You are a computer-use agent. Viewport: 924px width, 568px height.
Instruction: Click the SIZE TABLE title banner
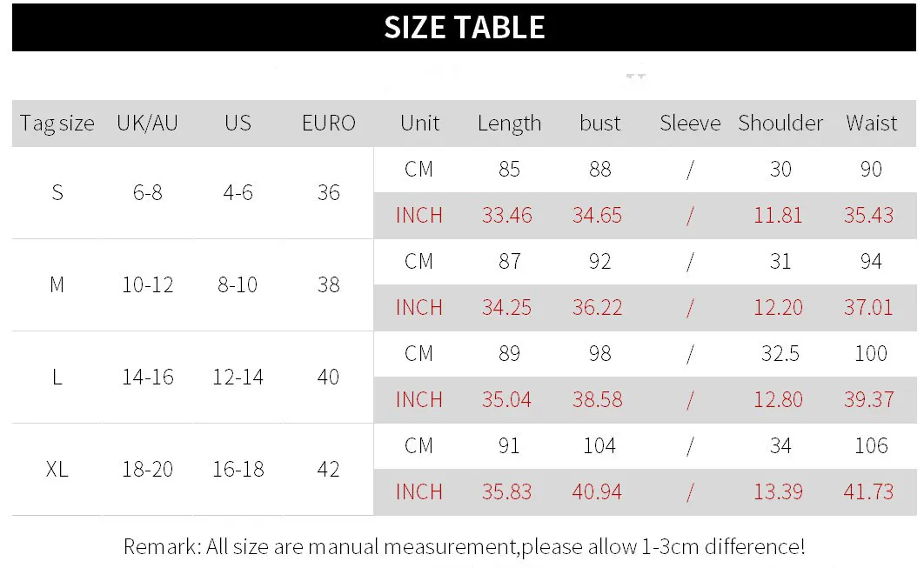tap(464, 28)
